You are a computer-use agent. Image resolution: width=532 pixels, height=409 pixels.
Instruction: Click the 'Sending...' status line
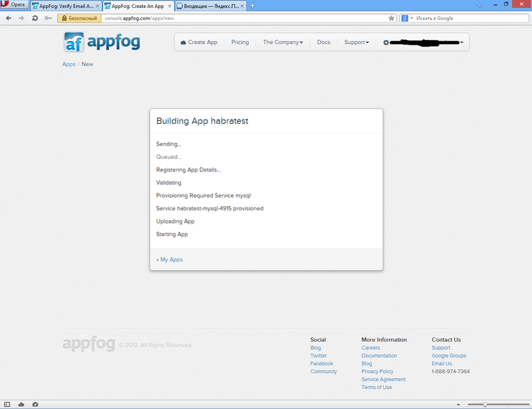pyautogui.click(x=169, y=144)
